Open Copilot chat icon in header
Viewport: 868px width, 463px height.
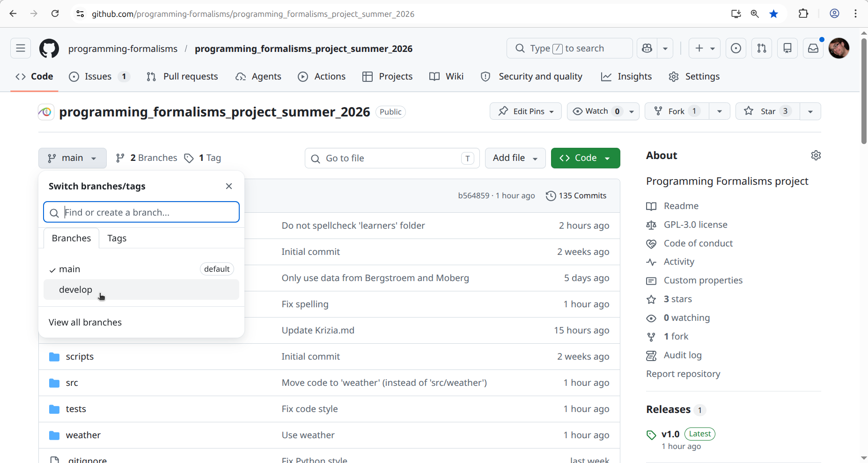tap(647, 48)
